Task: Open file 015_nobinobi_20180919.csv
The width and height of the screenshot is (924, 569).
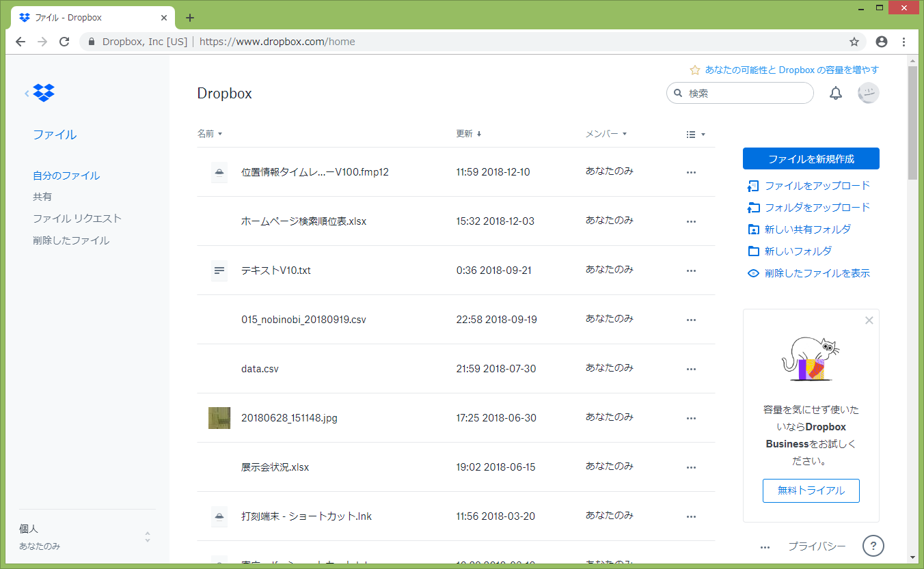Action: click(303, 320)
